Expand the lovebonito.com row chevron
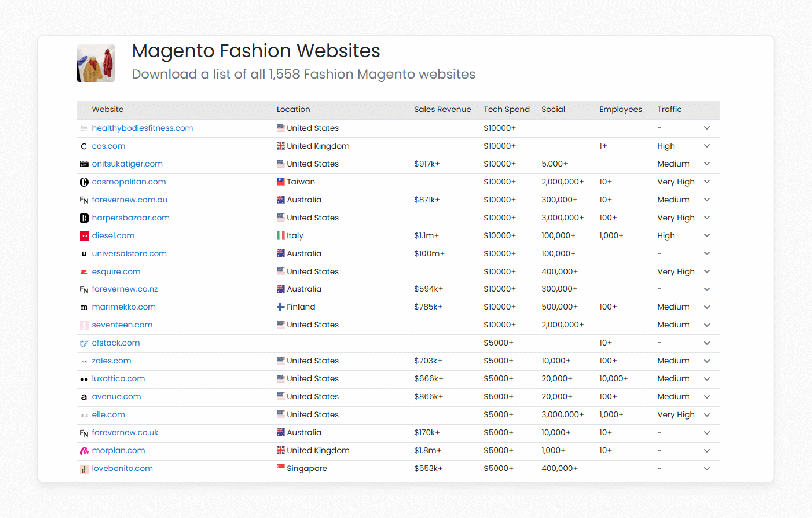This screenshot has width=812, height=518. pyautogui.click(x=707, y=468)
